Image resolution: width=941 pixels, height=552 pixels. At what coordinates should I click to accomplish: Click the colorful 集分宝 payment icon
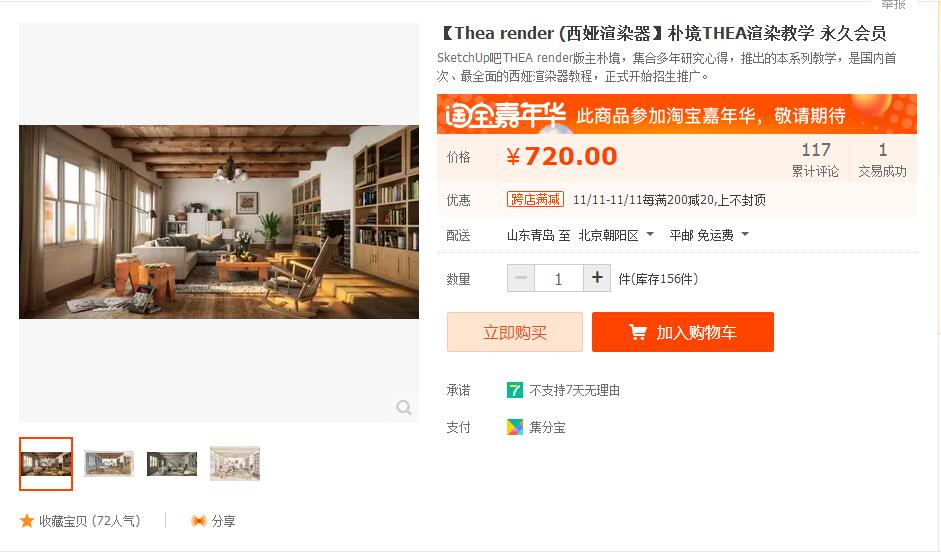click(514, 427)
